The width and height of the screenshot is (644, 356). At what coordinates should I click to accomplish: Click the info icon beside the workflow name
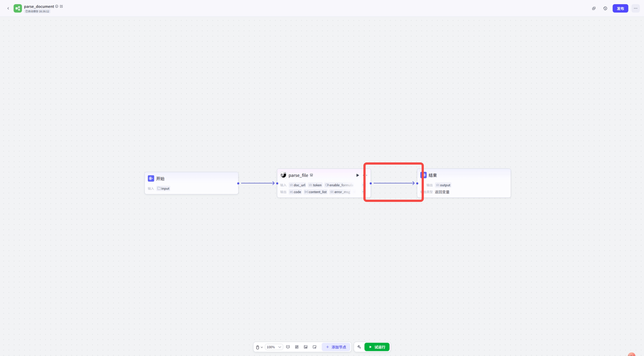pyautogui.click(x=57, y=6)
